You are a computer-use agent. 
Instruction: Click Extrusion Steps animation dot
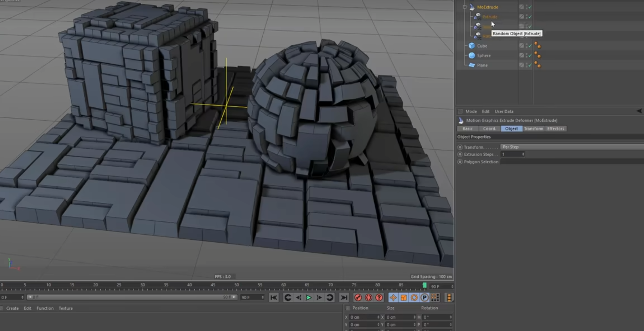click(460, 154)
